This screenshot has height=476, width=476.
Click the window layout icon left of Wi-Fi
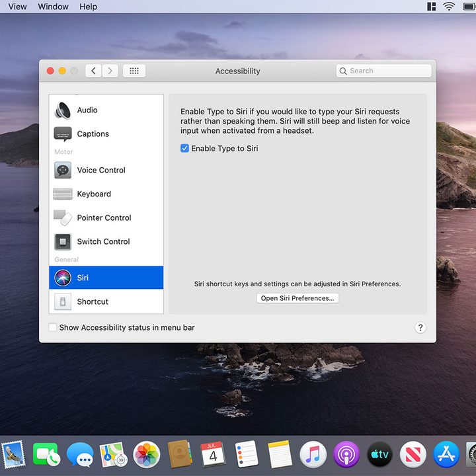point(431,7)
